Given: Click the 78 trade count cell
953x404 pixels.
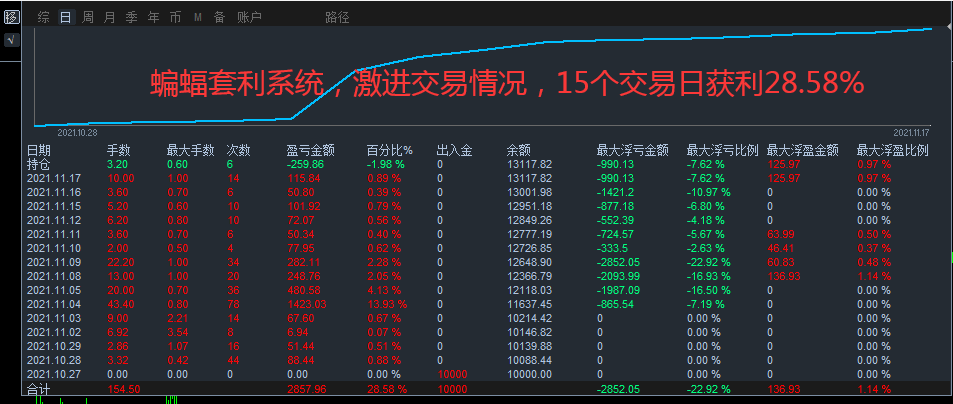Looking at the screenshot, I should point(233,304).
